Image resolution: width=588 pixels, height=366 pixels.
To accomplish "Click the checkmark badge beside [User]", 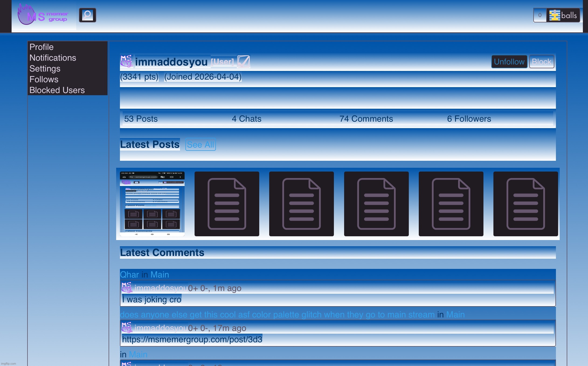I will click(243, 61).
